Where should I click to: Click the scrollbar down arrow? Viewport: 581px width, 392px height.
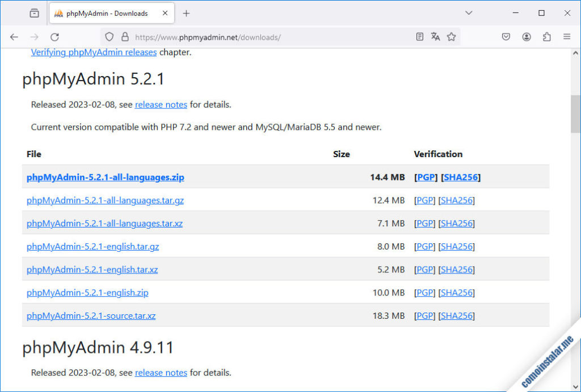[x=575, y=386]
